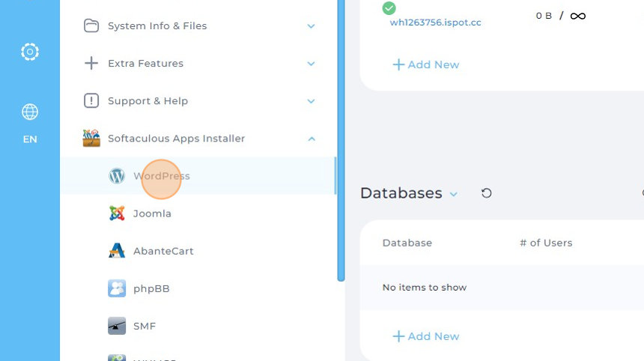The height and width of the screenshot is (361, 644).
Task: Open the Databases heading dropdown arrow
Action: (x=454, y=194)
